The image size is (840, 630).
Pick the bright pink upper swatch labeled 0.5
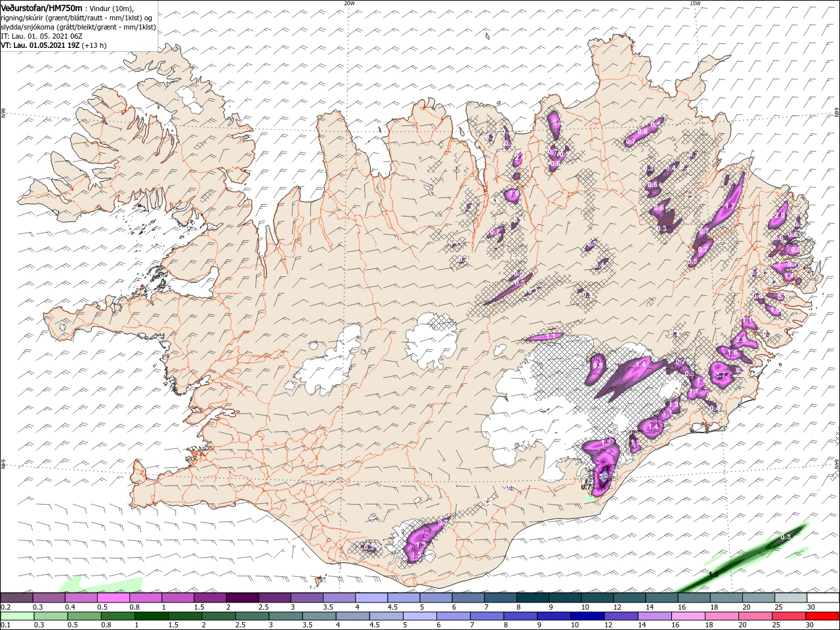click(113, 598)
